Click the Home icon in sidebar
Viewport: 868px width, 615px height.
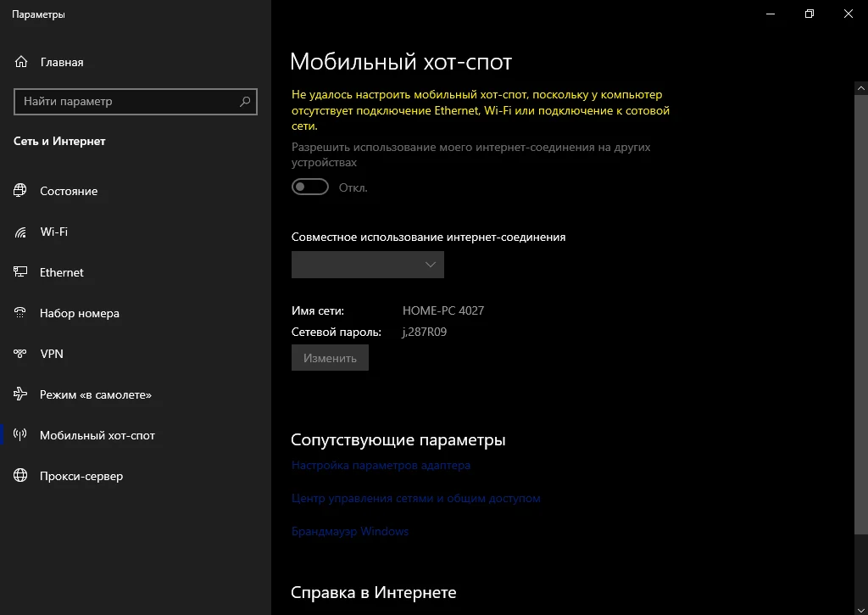pyautogui.click(x=21, y=62)
